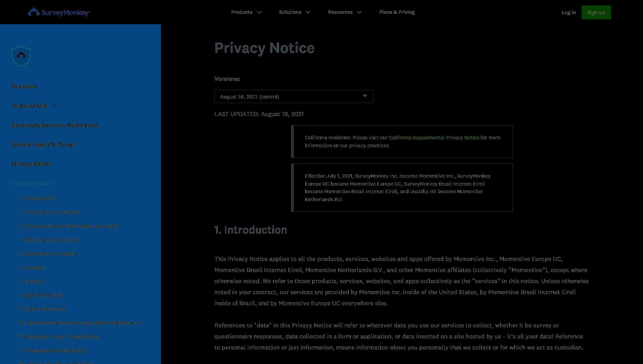The width and height of the screenshot is (643, 364).
Task: Click the Versions dropdown arrow
Action: tap(365, 96)
